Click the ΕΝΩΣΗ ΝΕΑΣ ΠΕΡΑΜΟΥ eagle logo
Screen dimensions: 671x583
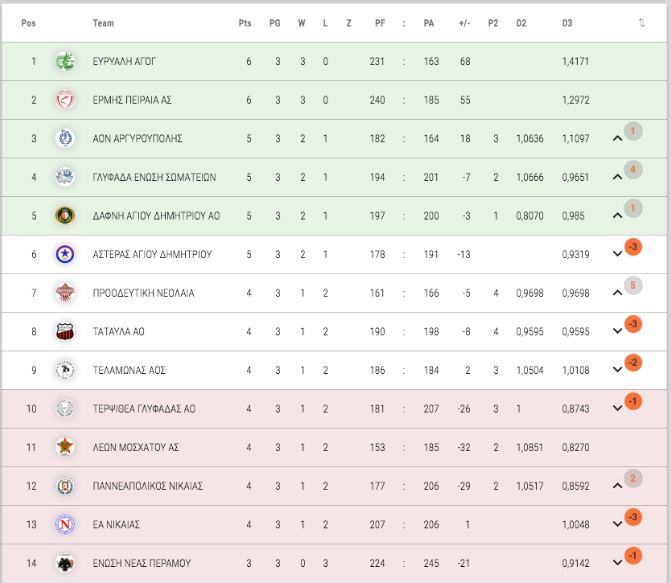tap(65, 563)
